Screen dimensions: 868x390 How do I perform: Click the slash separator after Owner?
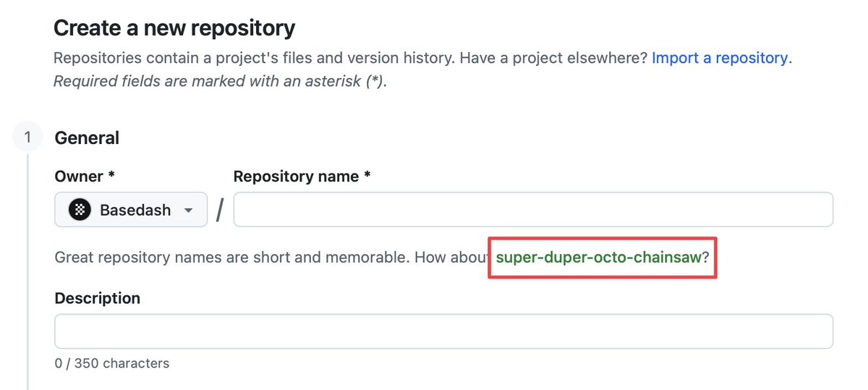pyautogui.click(x=220, y=210)
